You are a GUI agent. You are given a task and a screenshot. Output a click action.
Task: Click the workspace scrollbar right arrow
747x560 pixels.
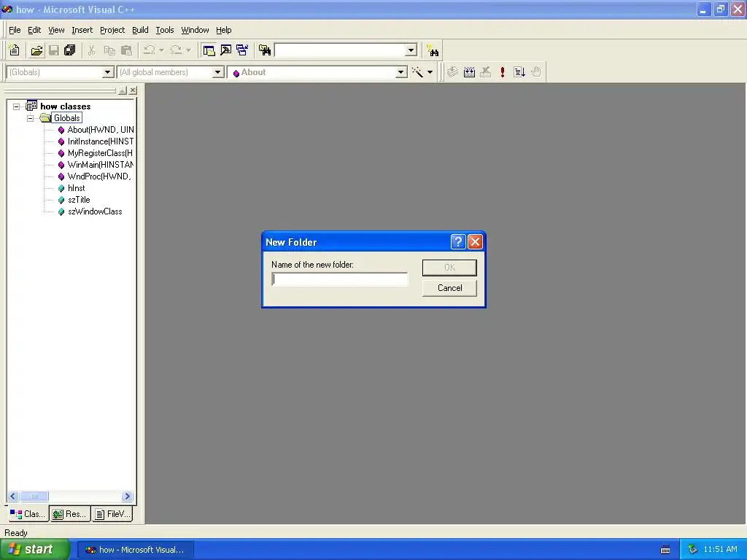point(127,496)
